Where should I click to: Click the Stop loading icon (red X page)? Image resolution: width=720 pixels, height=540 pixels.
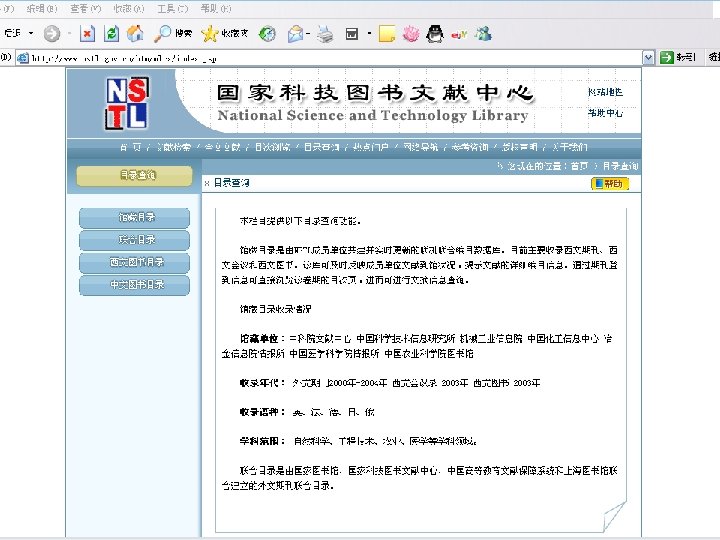[87, 34]
